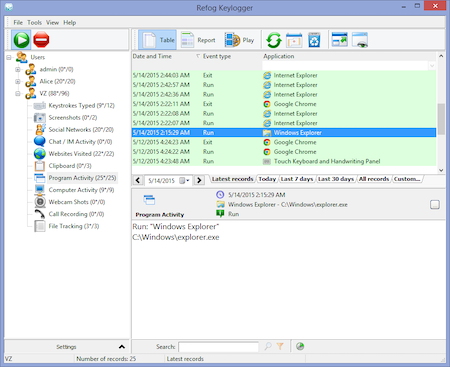Open the File menu

click(18, 23)
